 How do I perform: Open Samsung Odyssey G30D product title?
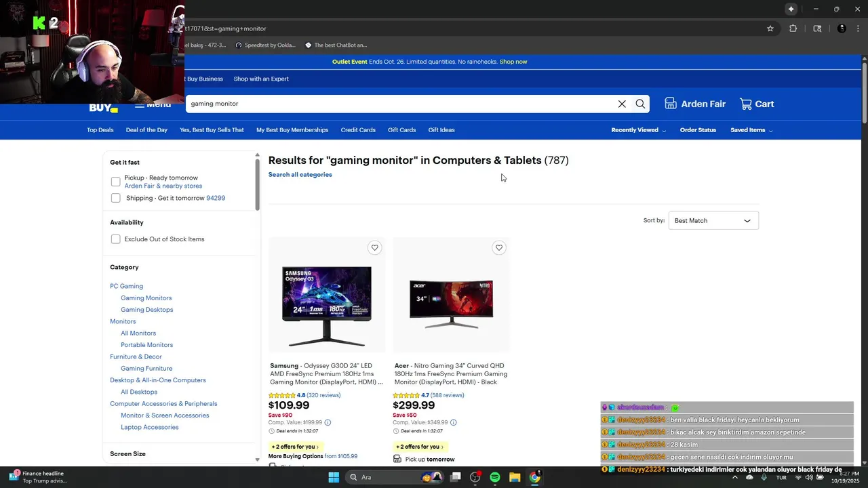pos(326,374)
